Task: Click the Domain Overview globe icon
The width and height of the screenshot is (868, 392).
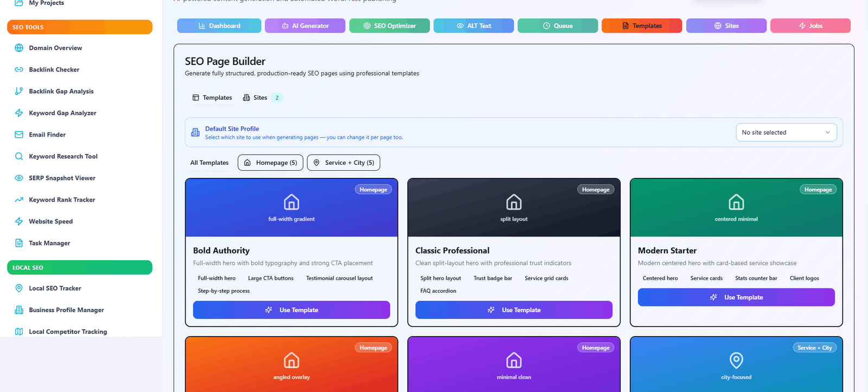Action: [19, 48]
